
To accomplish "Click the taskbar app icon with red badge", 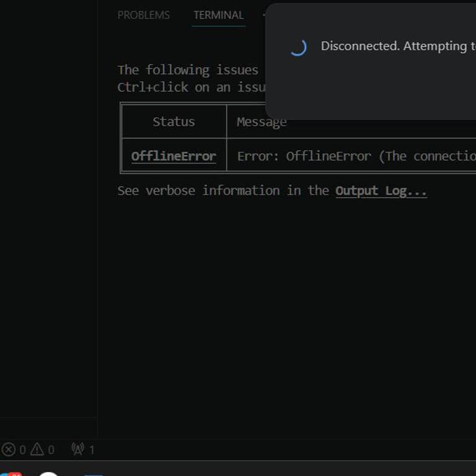I will tap(11, 474).
